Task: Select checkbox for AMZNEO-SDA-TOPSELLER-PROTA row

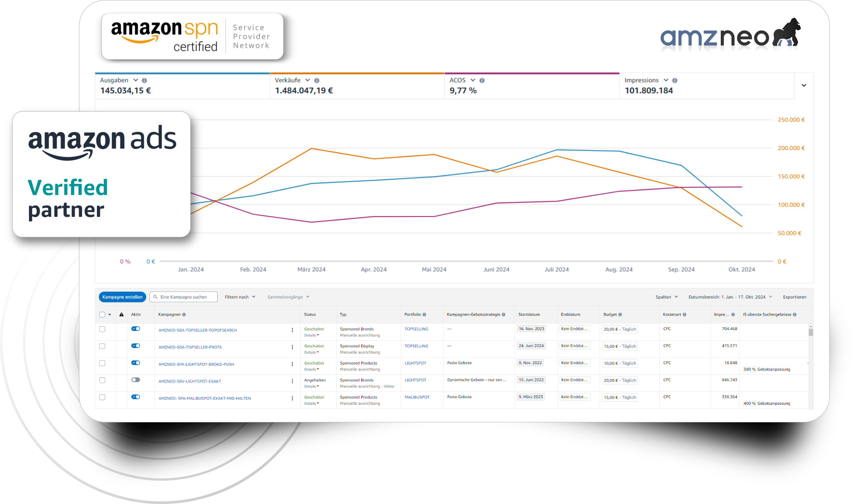Action: click(x=102, y=346)
